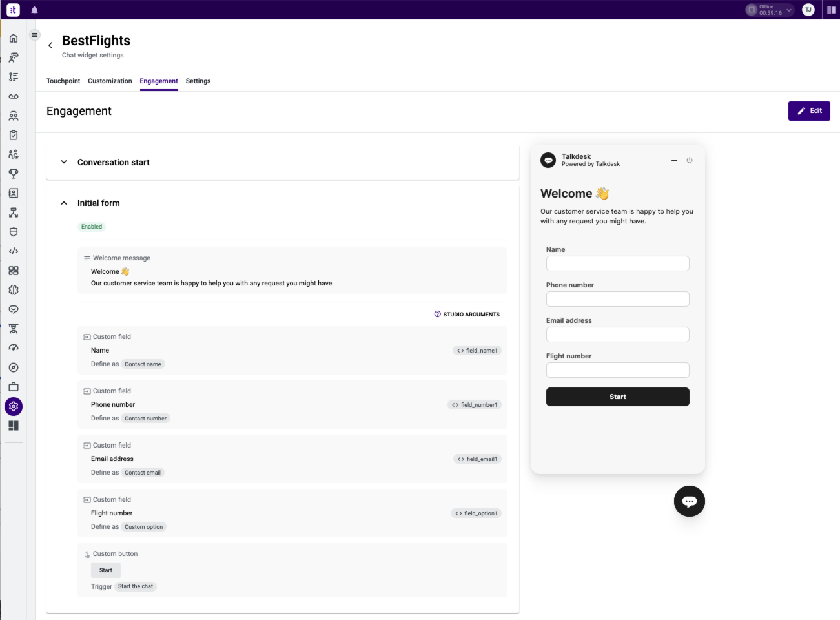Image resolution: width=840 pixels, height=620 pixels.
Task: Switch to the Settings tab
Action: tap(198, 81)
